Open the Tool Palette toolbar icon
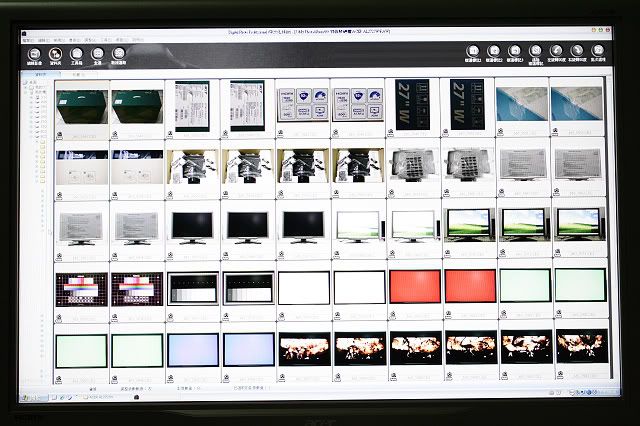640x426 pixels. tap(76, 55)
